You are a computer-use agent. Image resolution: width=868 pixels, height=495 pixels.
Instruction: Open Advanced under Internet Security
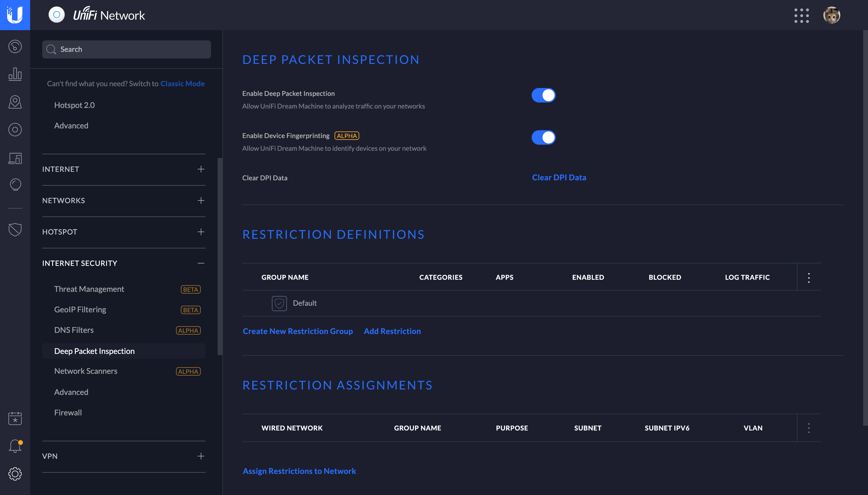pos(71,392)
